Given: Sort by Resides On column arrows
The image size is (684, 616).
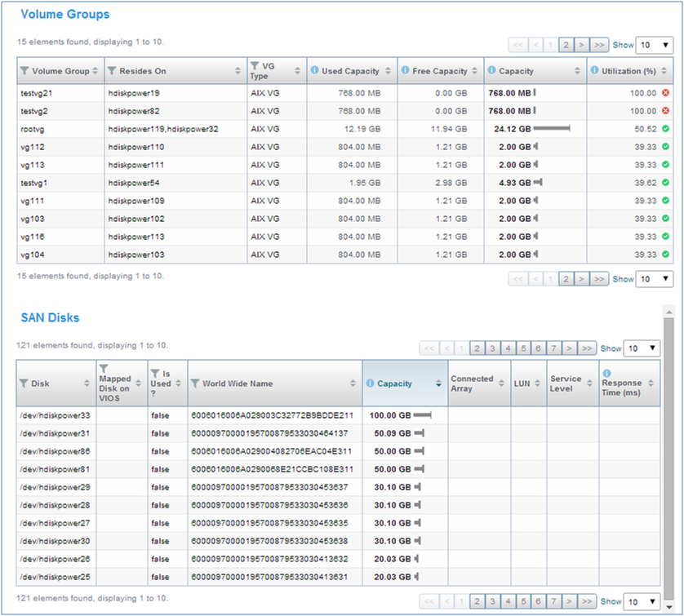Looking at the screenshot, I should [238, 71].
